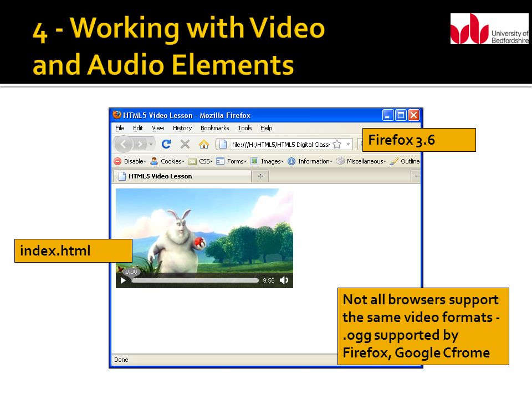Mute the video with the speaker icon

(284, 280)
